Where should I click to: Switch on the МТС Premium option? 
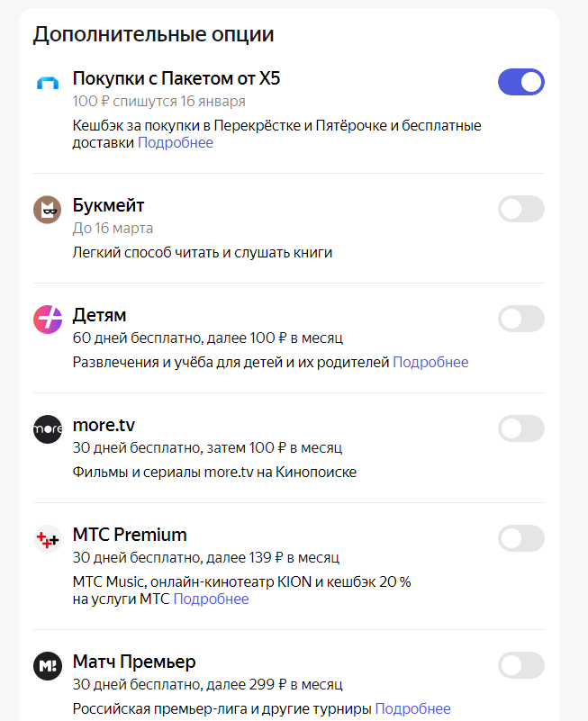click(521, 538)
